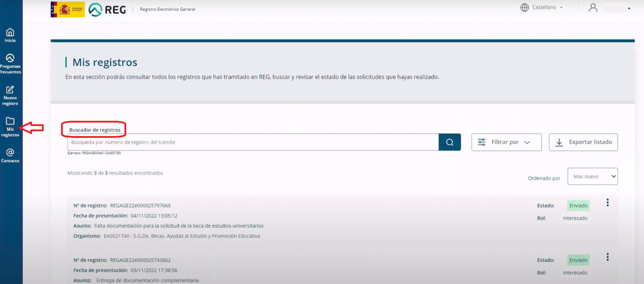Click the Mis registros page heading

pos(105,62)
